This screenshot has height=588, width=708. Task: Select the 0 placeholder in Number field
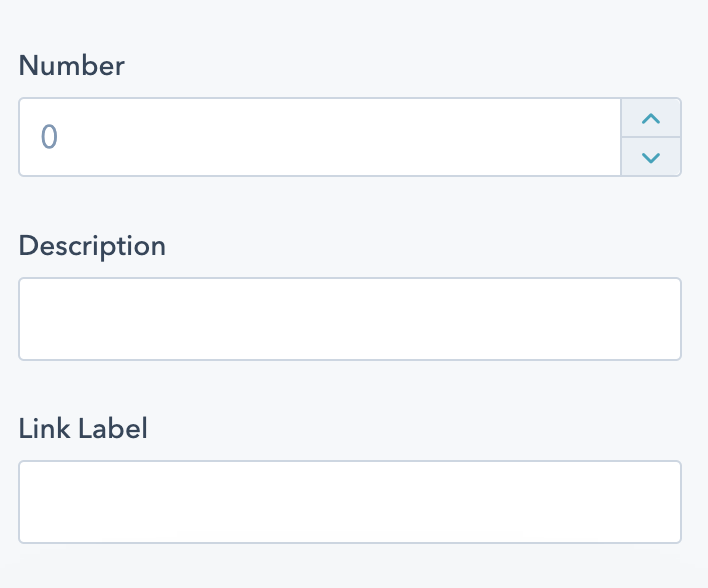49,137
